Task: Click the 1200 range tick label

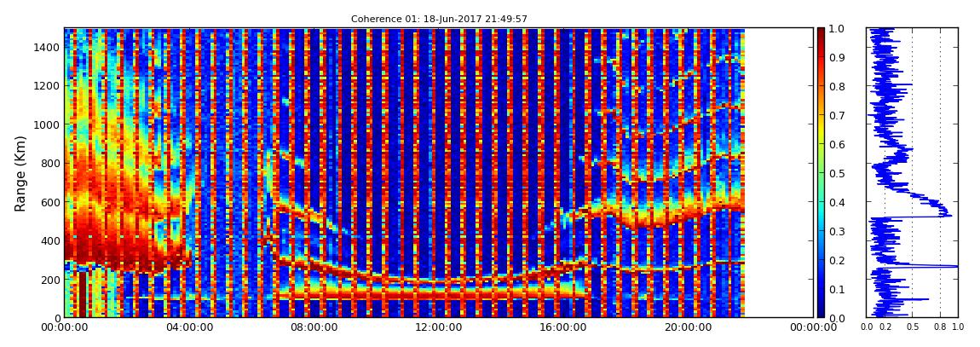Action: click(48, 85)
